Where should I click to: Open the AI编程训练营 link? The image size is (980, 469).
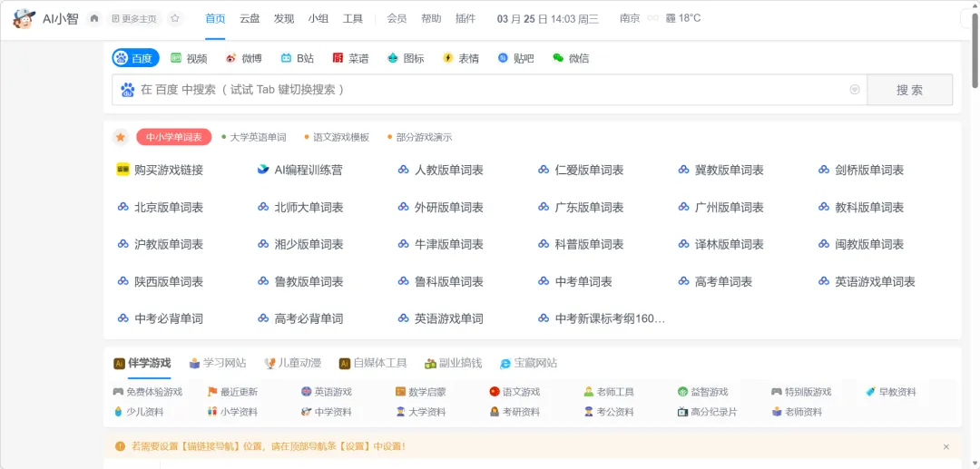click(300, 170)
